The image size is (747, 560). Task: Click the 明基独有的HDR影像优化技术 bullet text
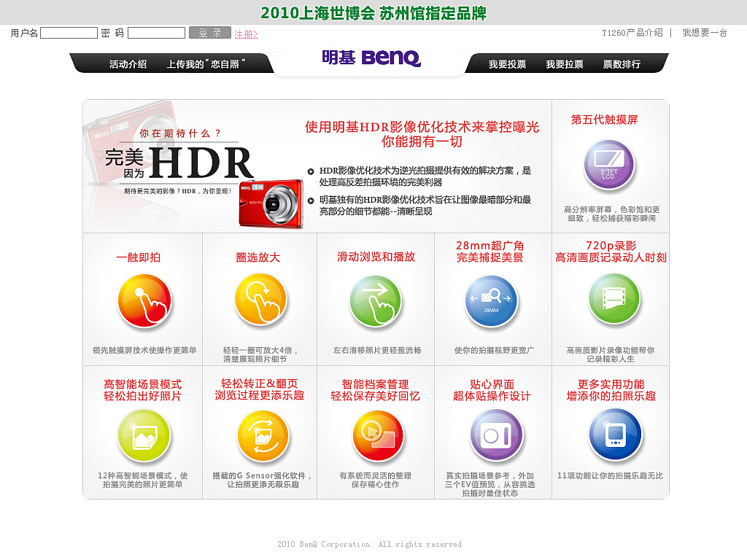tap(425, 205)
